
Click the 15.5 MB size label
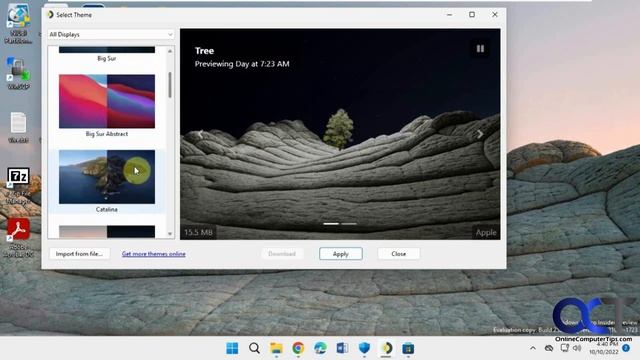pyautogui.click(x=198, y=233)
